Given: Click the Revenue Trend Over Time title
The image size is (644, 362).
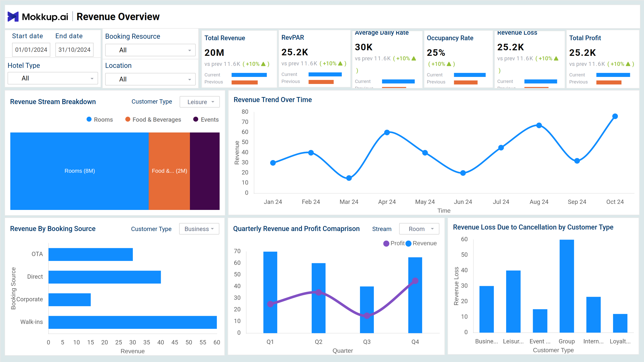Looking at the screenshot, I should (x=273, y=100).
